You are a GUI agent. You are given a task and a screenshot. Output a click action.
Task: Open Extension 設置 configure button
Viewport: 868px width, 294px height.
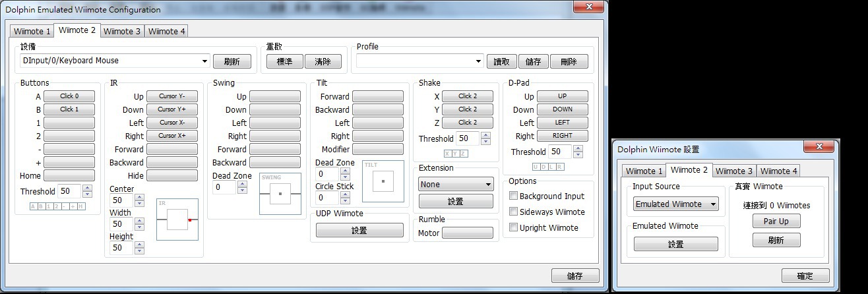click(456, 201)
